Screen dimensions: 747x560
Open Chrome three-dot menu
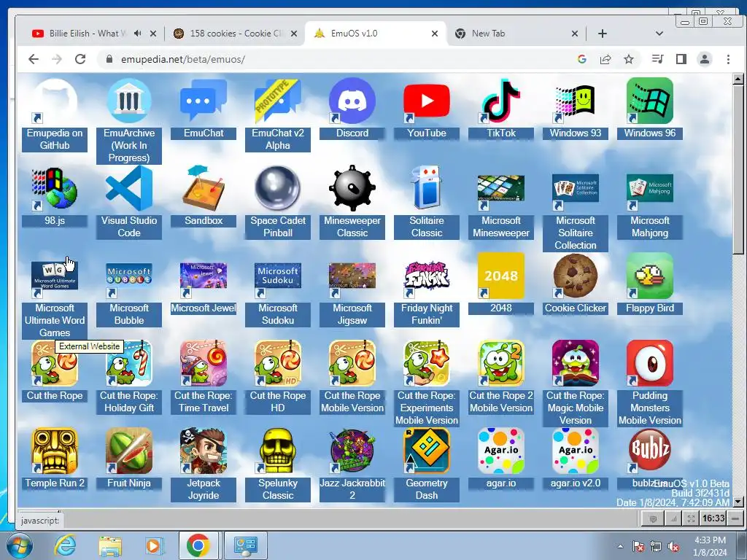pyautogui.click(x=728, y=59)
